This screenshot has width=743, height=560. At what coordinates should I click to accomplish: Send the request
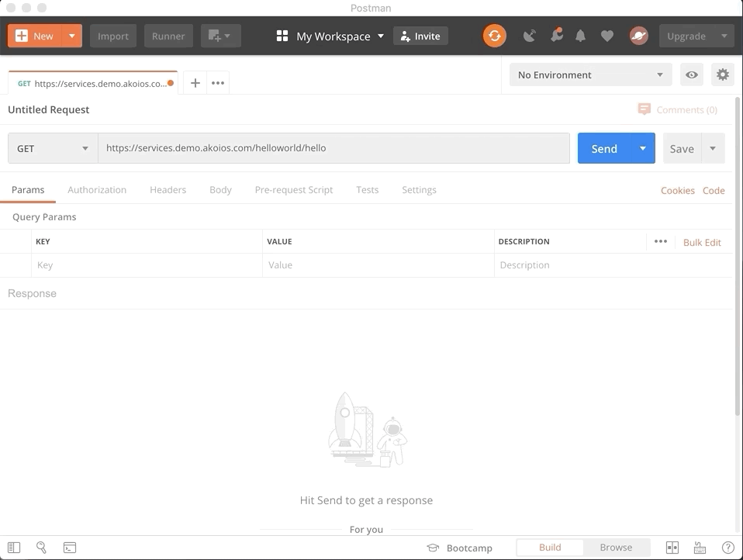pyautogui.click(x=604, y=149)
